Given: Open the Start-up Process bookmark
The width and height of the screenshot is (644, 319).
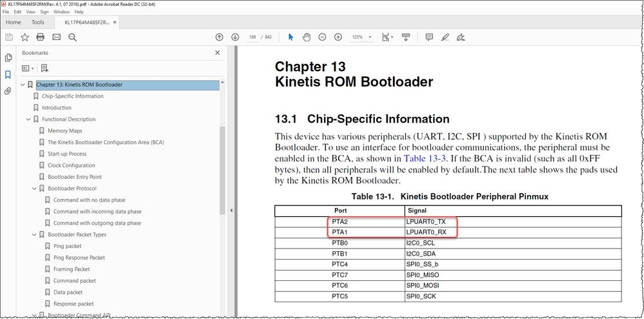Looking at the screenshot, I should (x=67, y=154).
